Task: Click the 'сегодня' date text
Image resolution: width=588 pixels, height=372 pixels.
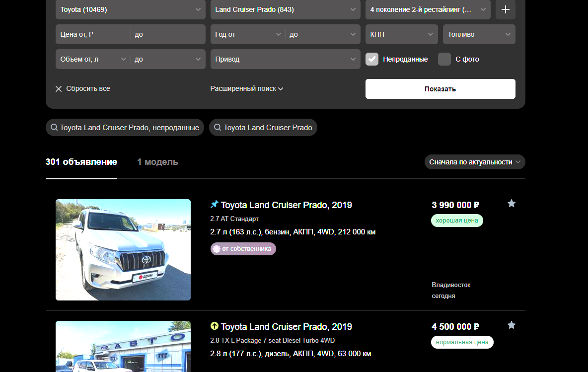Action: tap(443, 296)
